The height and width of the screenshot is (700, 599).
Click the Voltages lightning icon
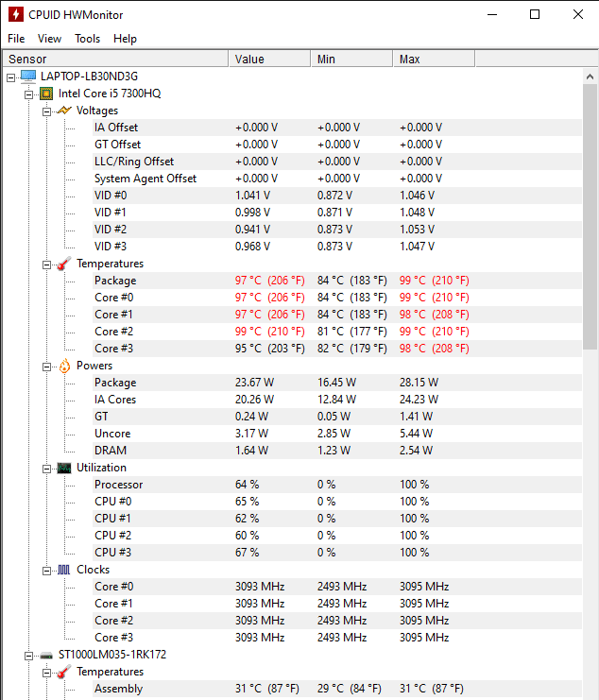pos(64,111)
